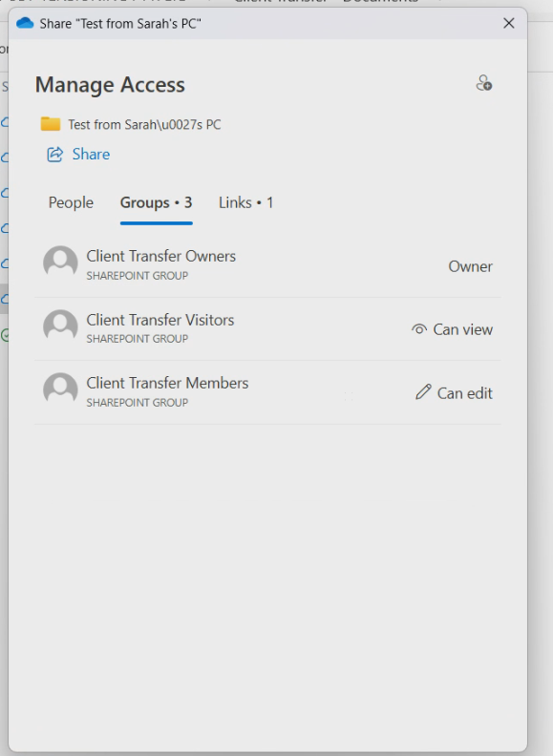Viewport: 553px width, 756px height.
Task: Select the Client Transfer Members group name
Action: tap(167, 383)
